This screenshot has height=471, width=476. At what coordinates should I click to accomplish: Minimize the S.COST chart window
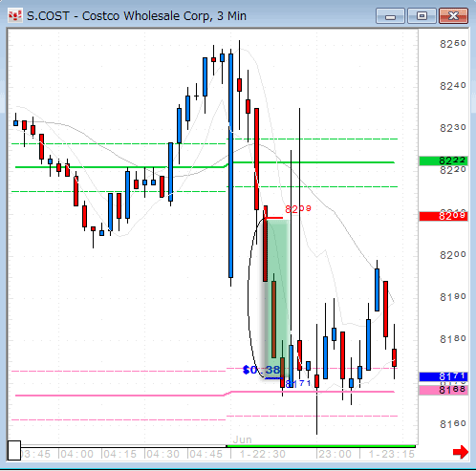[390, 16]
